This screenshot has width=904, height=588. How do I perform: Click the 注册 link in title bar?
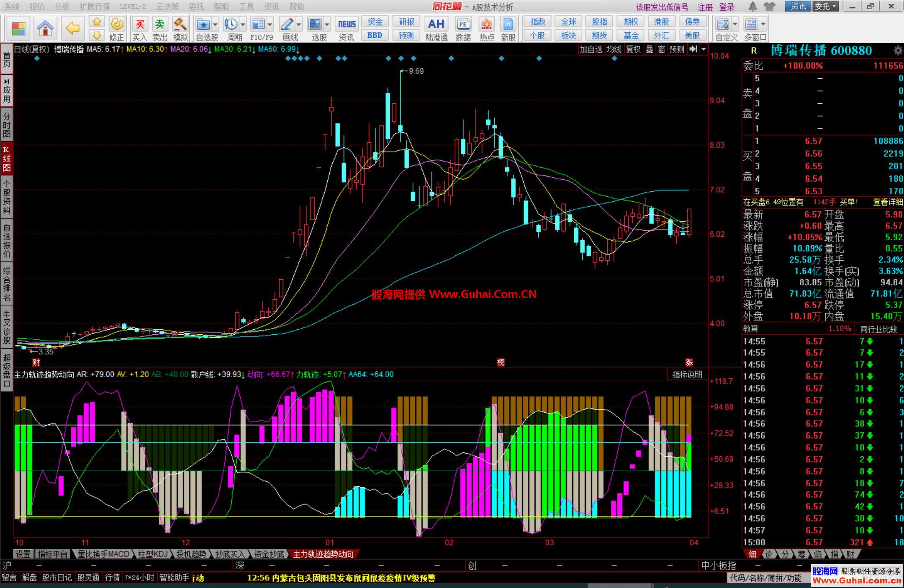[705, 7]
